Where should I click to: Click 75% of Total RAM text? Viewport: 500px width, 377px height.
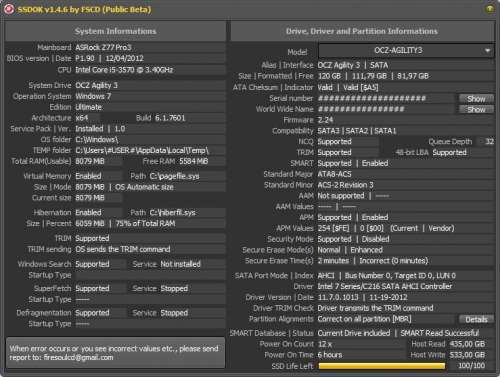pos(145,224)
